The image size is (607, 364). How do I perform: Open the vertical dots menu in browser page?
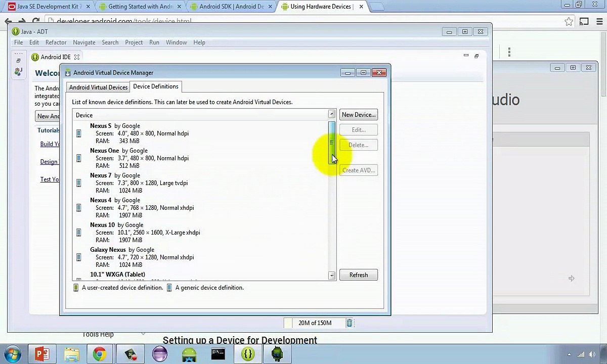point(509,52)
